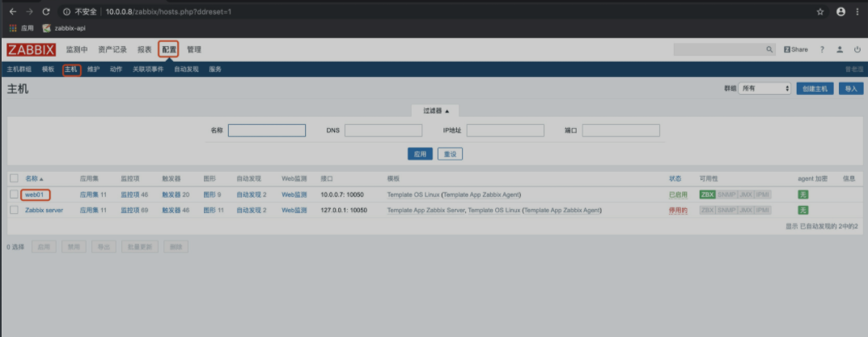Click the Share link in header
The height and width of the screenshot is (337, 868).
coord(796,49)
